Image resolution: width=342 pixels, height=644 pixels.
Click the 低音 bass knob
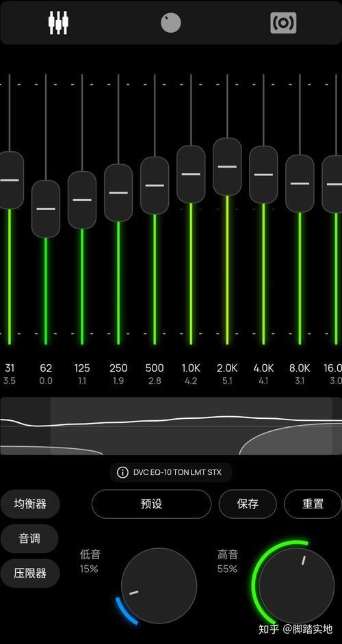159,586
